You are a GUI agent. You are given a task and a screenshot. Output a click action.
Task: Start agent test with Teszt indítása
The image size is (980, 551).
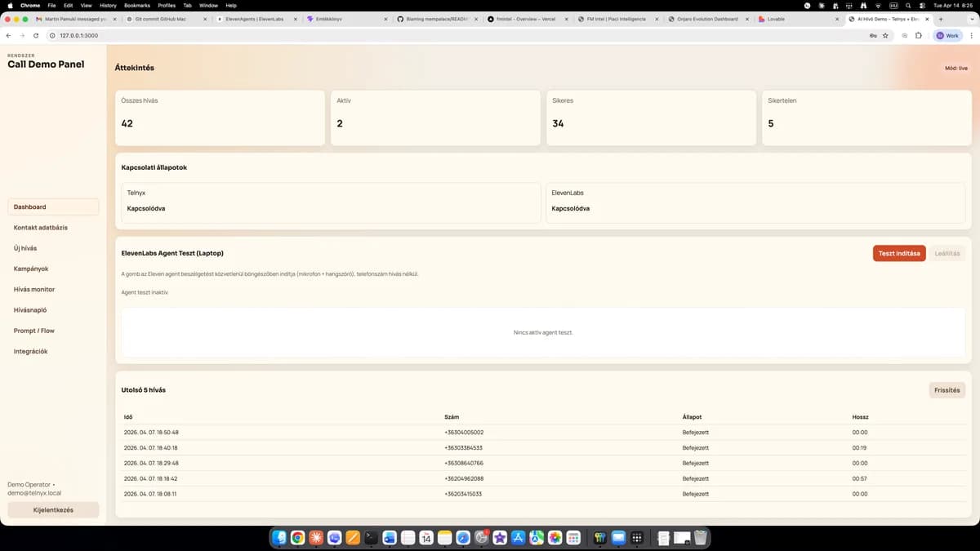899,253
